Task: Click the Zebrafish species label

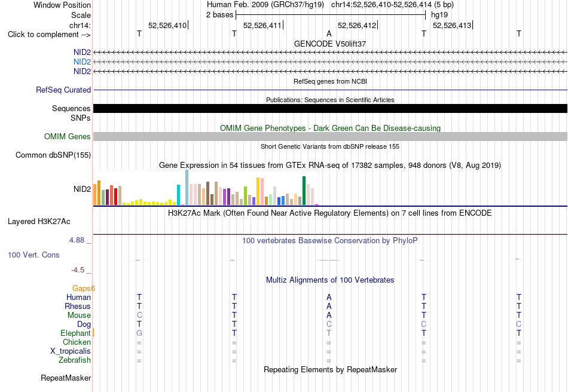Action: 75,360
